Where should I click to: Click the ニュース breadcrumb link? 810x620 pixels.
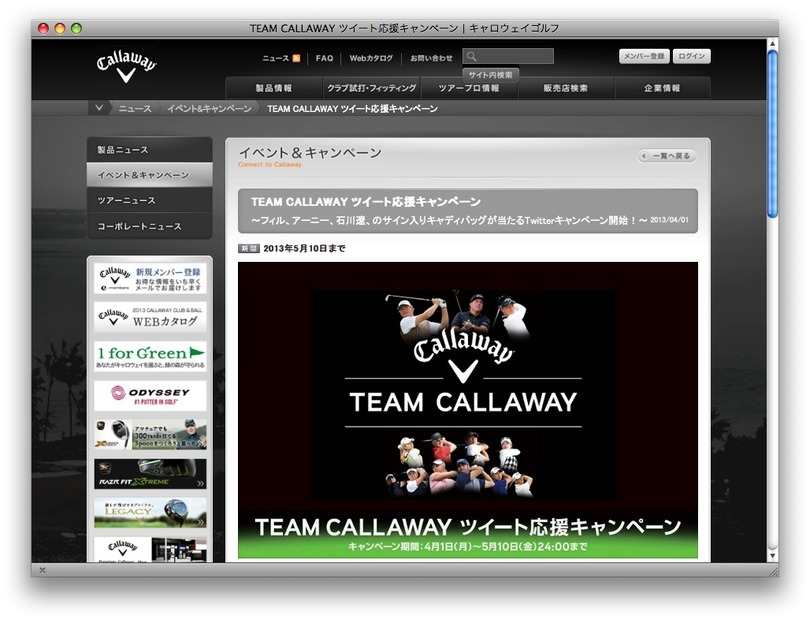[135, 108]
